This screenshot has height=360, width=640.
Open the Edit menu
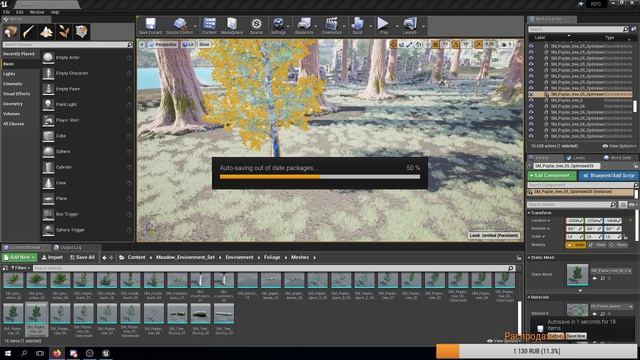point(19,12)
